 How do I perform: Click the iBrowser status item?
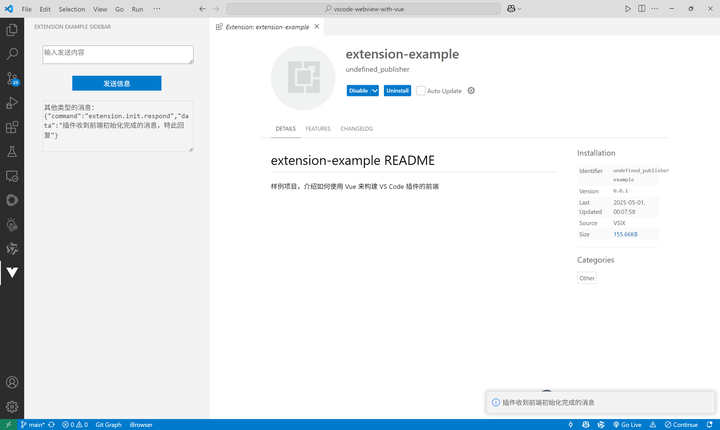(141, 424)
